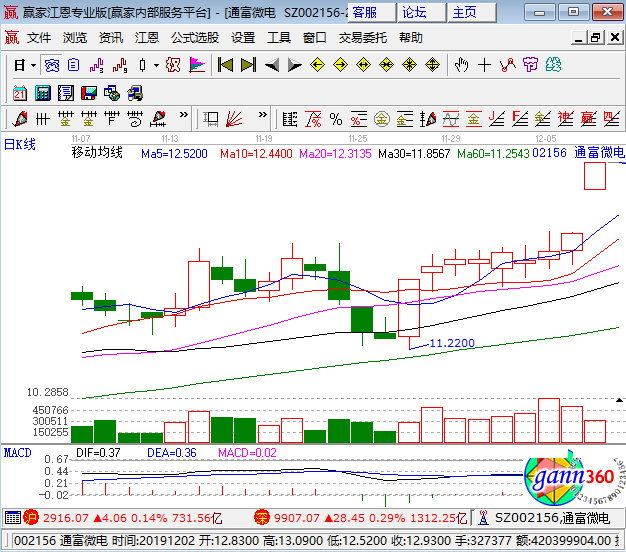Open the 浏览 menu
626x552 pixels.
pyautogui.click(x=75, y=38)
